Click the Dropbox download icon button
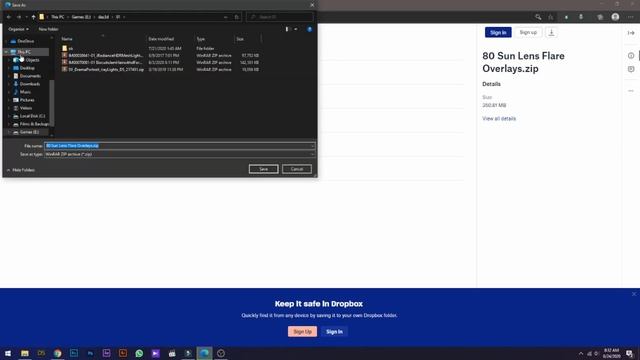This screenshot has width=640, height=360. point(551,32)
